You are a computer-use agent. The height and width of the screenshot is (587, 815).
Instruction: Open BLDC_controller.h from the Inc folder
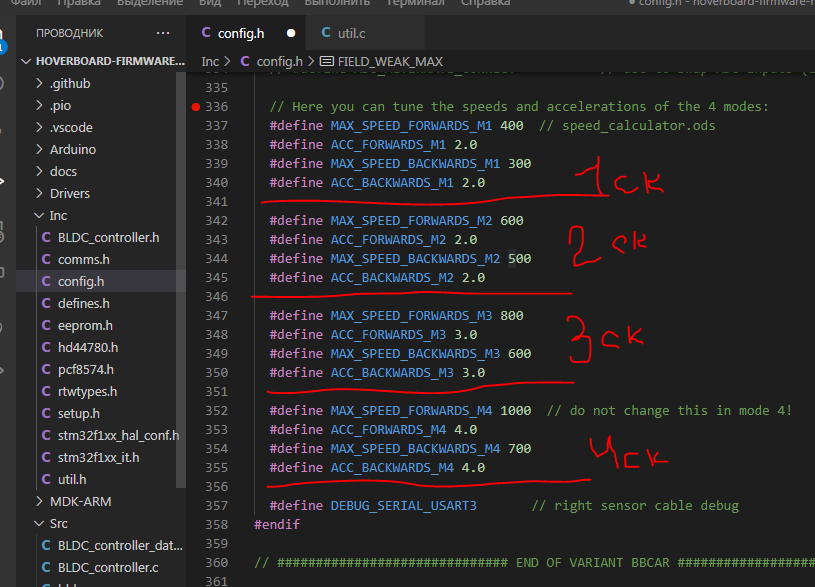tap(108, 237)
